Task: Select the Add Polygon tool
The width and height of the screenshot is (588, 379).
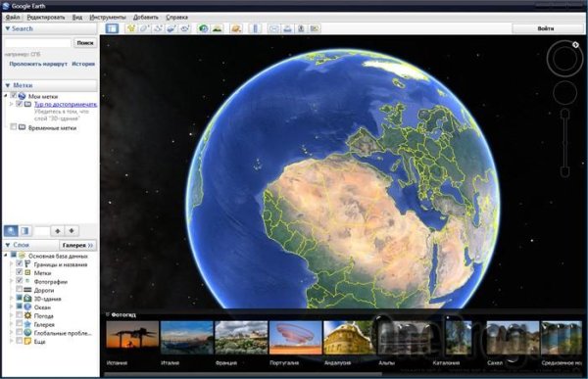Action: click(145, 28)
